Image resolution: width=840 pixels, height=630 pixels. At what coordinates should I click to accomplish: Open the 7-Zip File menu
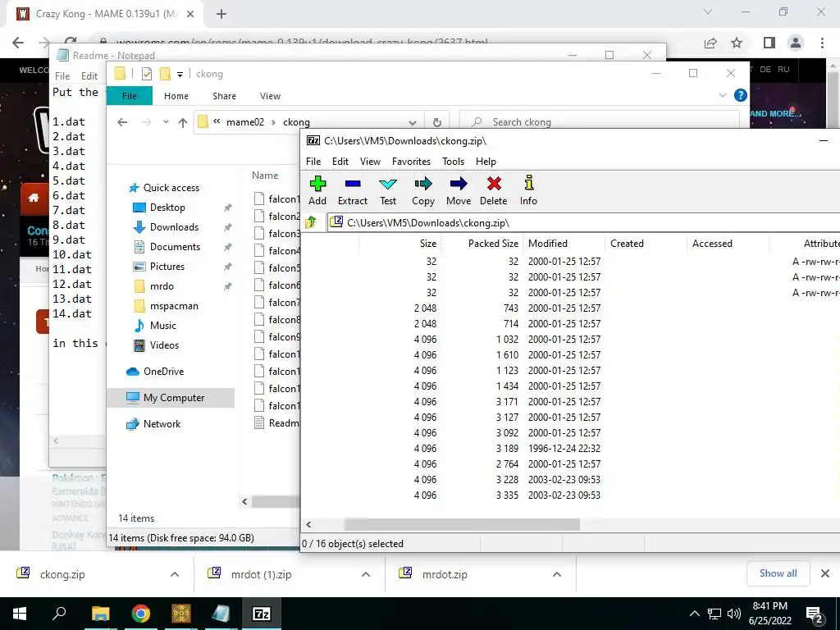pyautogui.click(x=313, y=162)
